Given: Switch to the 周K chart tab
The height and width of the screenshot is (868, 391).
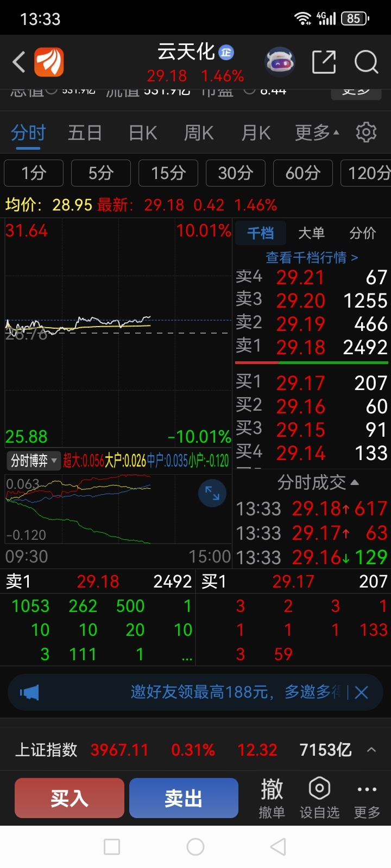Looking at the screenshot, I should (199, 133).
